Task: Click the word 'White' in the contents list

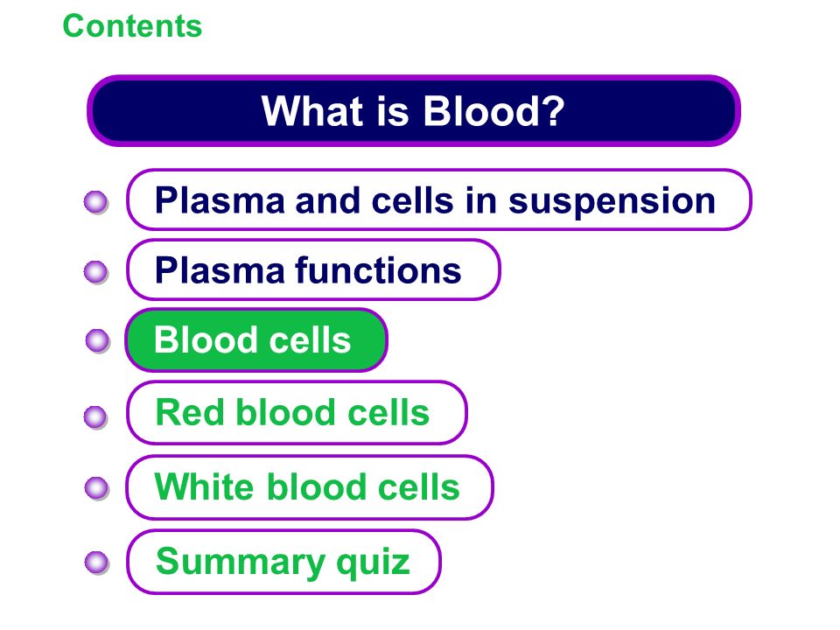Action: [206, 486]
